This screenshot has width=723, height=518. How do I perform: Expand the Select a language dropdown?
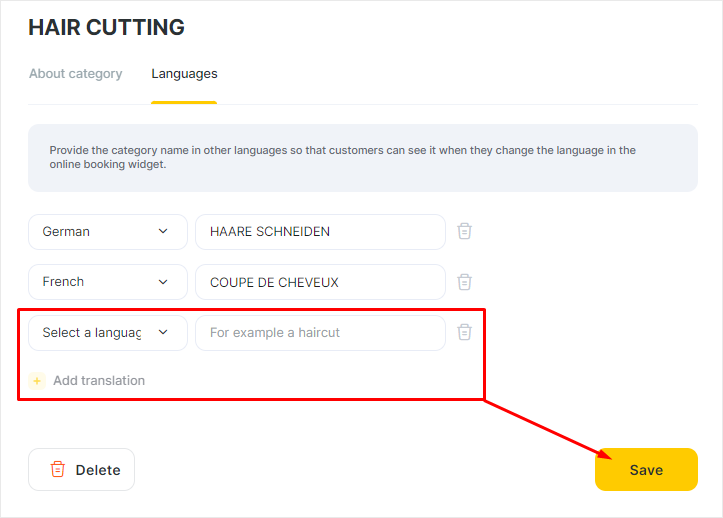108,333
